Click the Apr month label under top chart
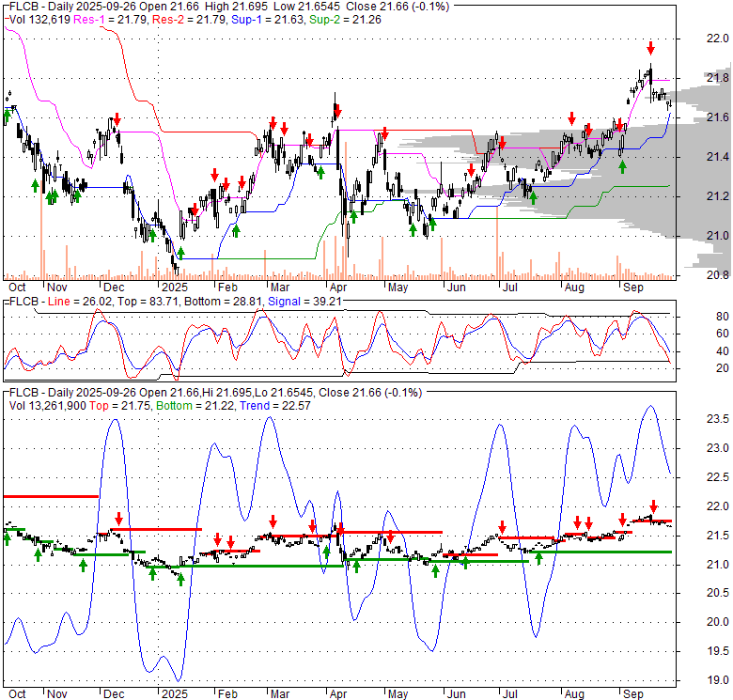 pos(338,288)
